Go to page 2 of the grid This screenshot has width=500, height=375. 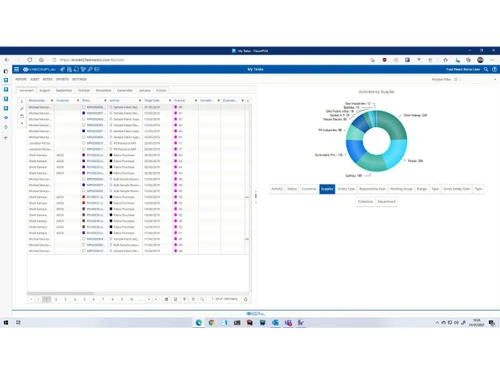pyautogui.click(x=56, y=299)
